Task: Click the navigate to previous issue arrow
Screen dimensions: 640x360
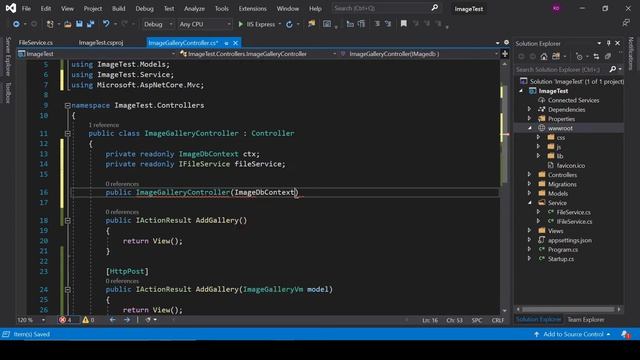Action: pos(113,320)
